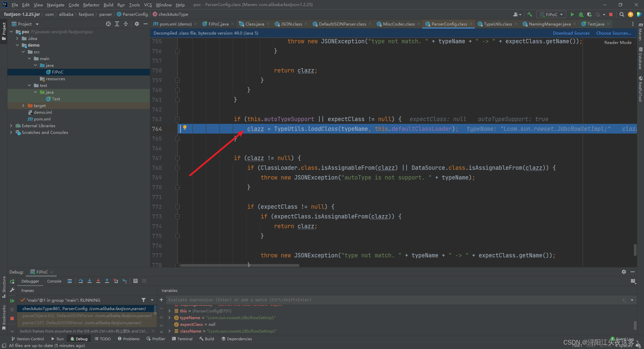Collapse the demo module folder
Viewport: 644px width, 349px height.
point(17,45)
